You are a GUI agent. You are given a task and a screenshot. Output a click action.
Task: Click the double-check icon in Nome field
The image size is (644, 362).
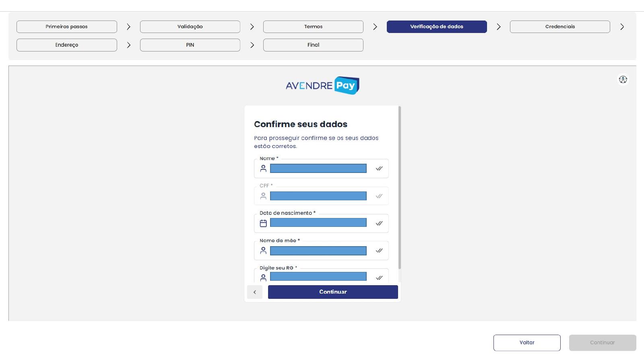pyautogui.click(x=379, y=169)
